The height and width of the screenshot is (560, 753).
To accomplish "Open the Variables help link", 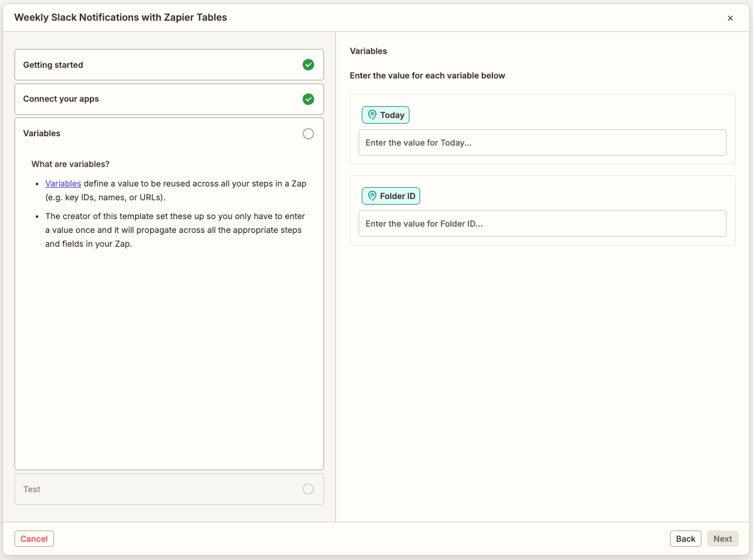I will (x=63, y=183).
